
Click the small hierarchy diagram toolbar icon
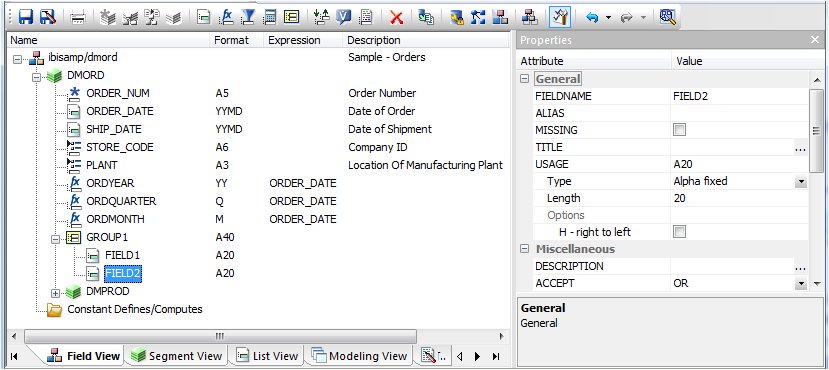[529, 17]
